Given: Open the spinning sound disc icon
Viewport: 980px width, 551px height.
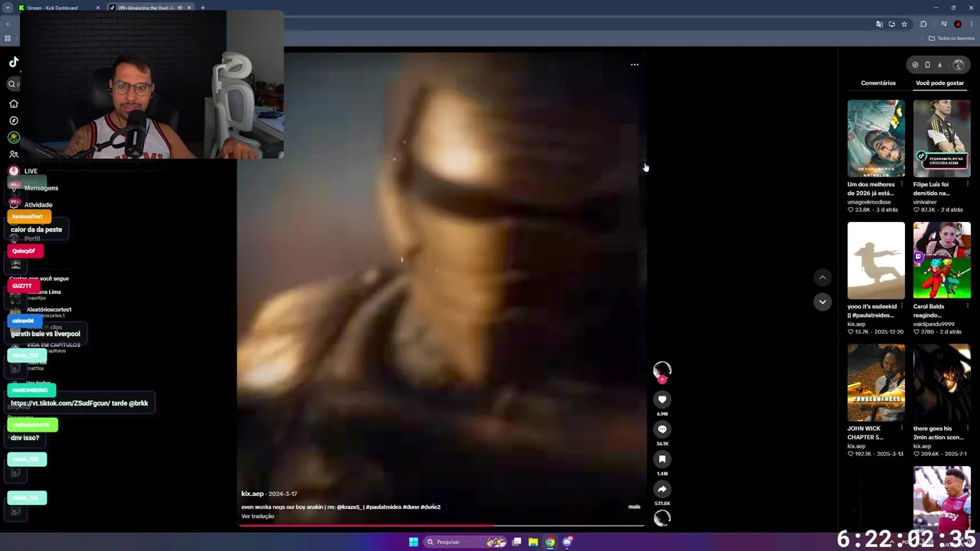Looking at the screenshot, I should (x=662, y=518).
